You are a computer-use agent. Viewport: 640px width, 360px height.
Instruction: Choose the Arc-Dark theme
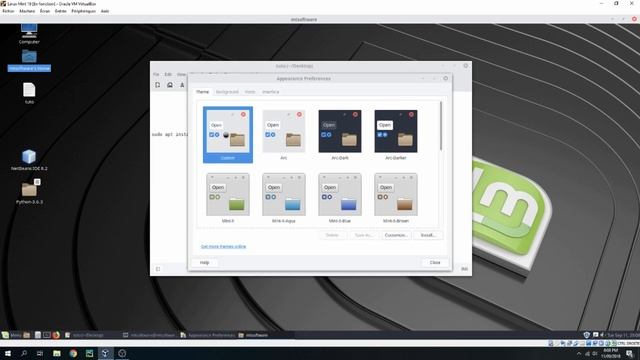click(340, 135)
